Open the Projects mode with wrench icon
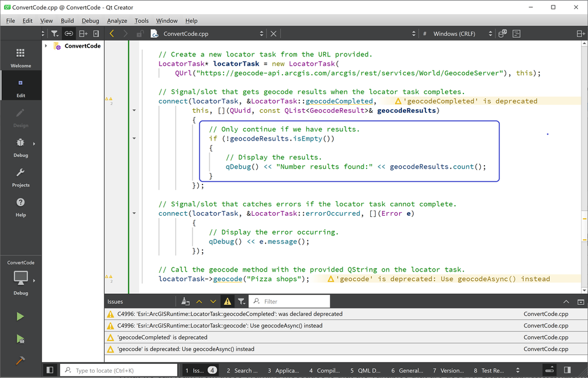 coord(21,176)
